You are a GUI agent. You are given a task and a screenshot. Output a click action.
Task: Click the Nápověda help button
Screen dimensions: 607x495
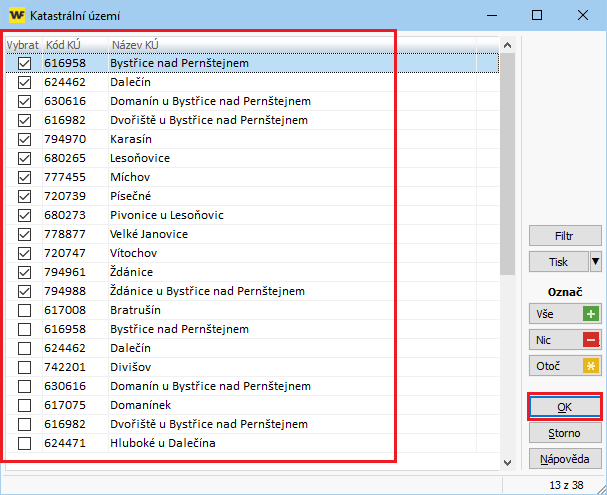(565, 459)
